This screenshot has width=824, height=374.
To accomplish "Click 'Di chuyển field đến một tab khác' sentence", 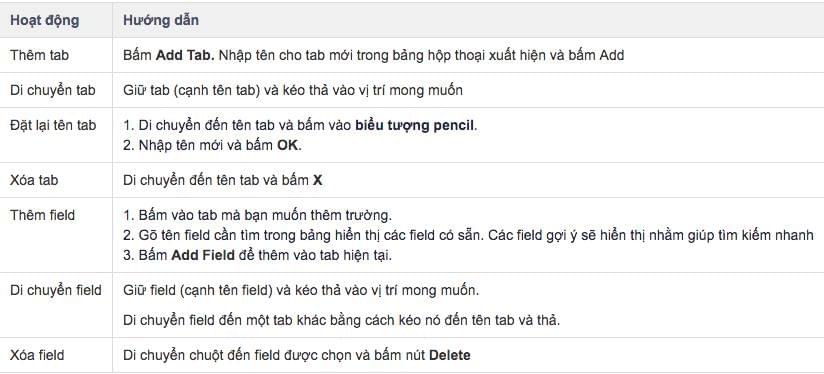I will click(342, 320).
